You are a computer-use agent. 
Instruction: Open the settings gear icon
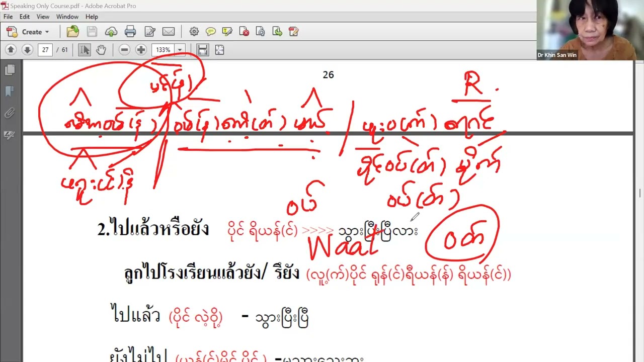[x=194, y=32]
